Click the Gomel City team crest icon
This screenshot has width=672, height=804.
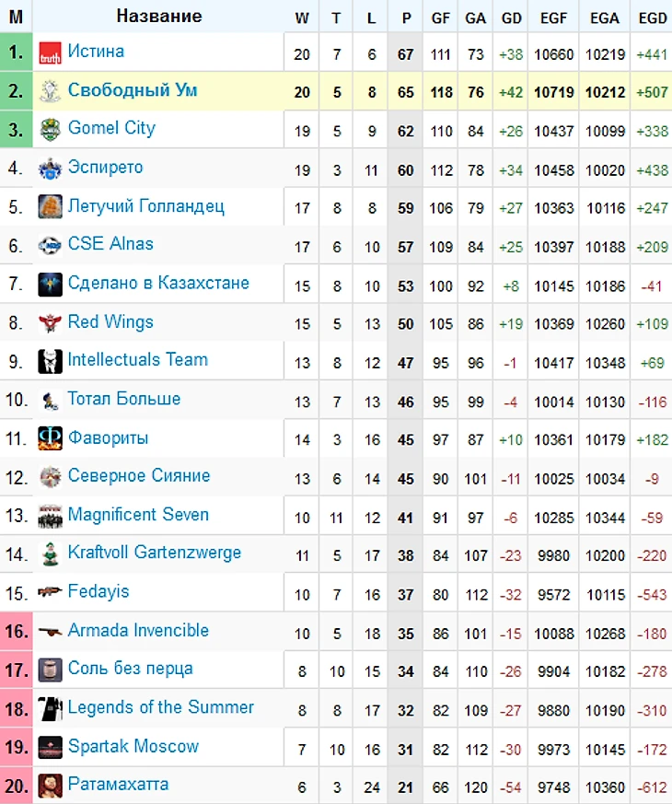click(51, 131)
